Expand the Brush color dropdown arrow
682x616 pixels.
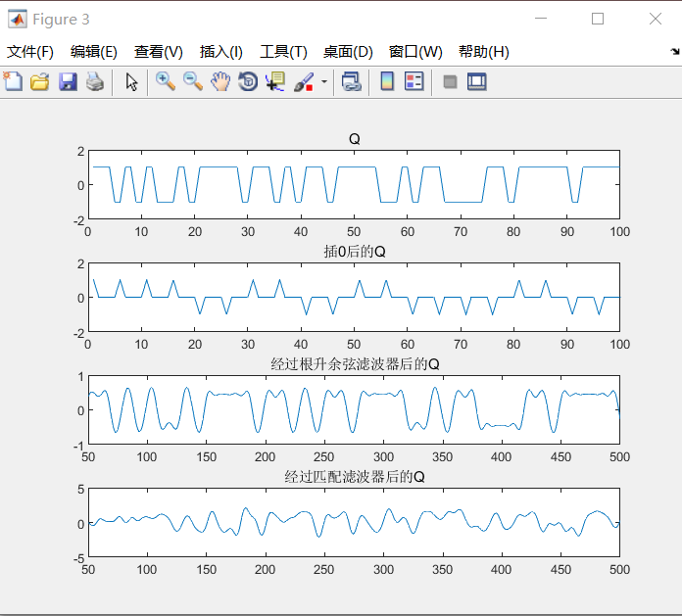pyautogui.click(x=324, y=81)
